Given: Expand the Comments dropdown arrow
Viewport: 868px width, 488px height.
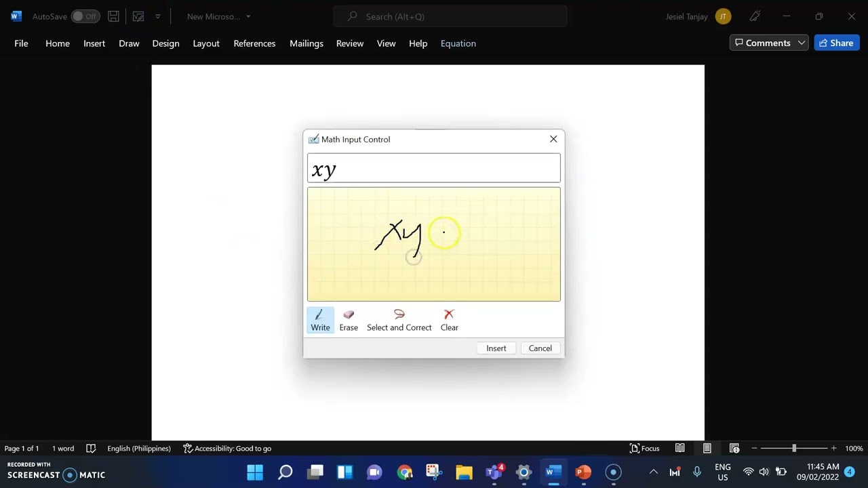Looking at the screenshot, I should (x=802, y=43).
